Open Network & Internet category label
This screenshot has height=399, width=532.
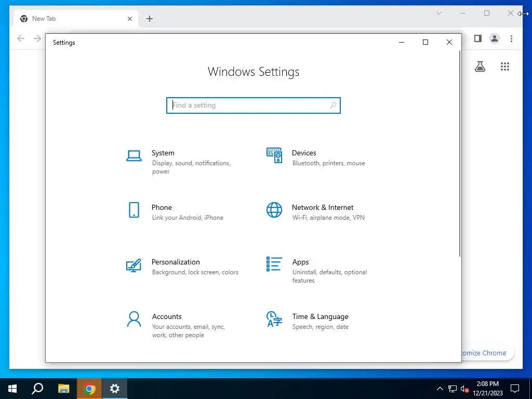pos(323,207)
